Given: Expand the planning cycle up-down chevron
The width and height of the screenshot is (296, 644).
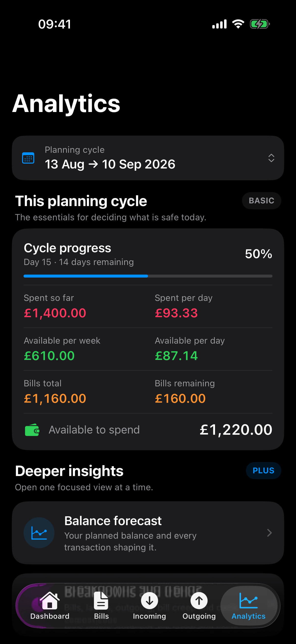Looking at the screenshot, I should [x=271, y=158].
